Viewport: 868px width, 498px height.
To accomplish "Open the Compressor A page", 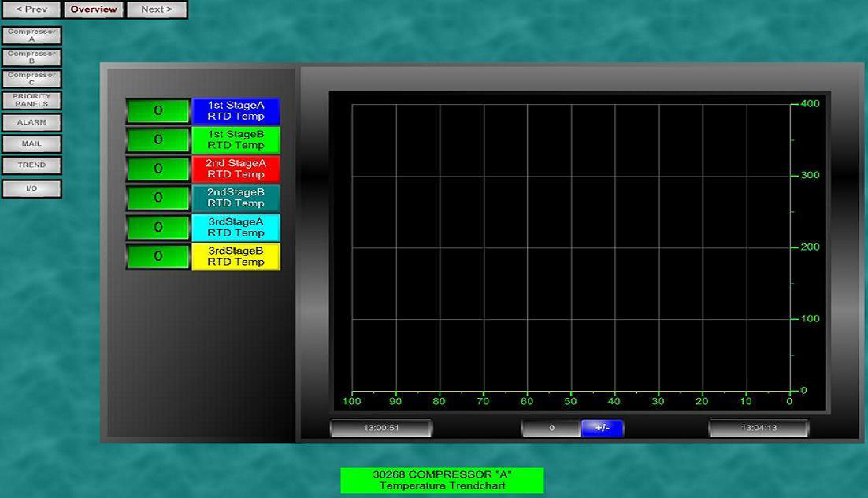I will coord(32,35).
